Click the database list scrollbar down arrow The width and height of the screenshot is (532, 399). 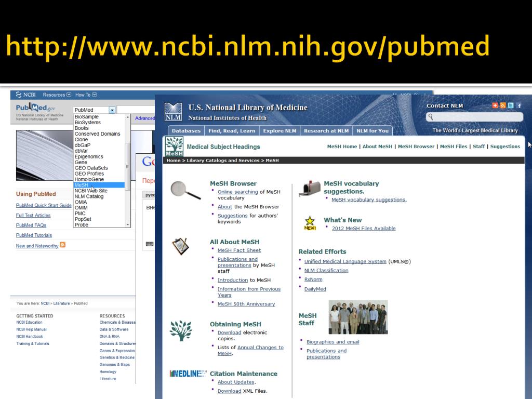click(x=128, y=224)
